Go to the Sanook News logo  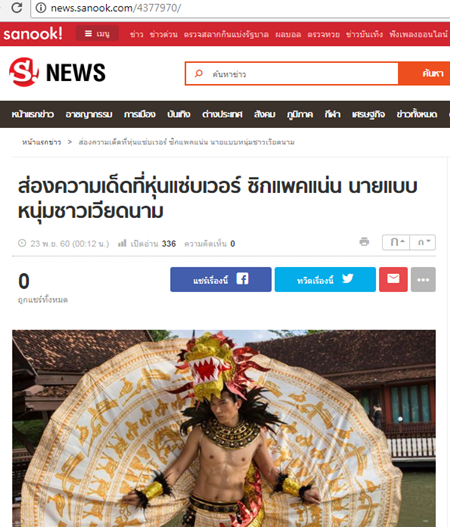click(x=57, y=72)
